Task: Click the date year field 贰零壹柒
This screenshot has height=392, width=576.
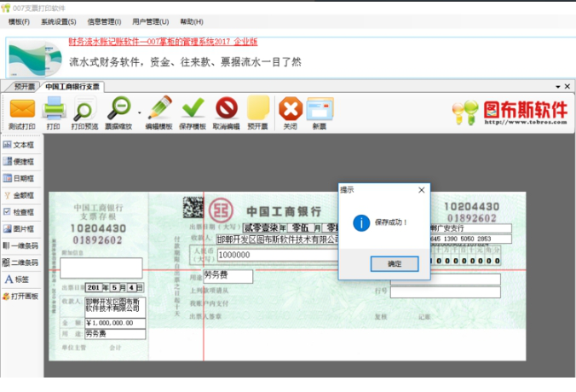Action: [261, 228]
